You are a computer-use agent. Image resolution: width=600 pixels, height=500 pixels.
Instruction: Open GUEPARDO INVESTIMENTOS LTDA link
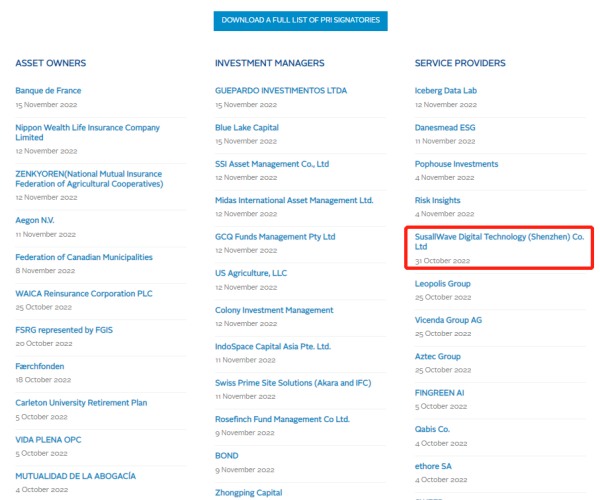(281, 91)
